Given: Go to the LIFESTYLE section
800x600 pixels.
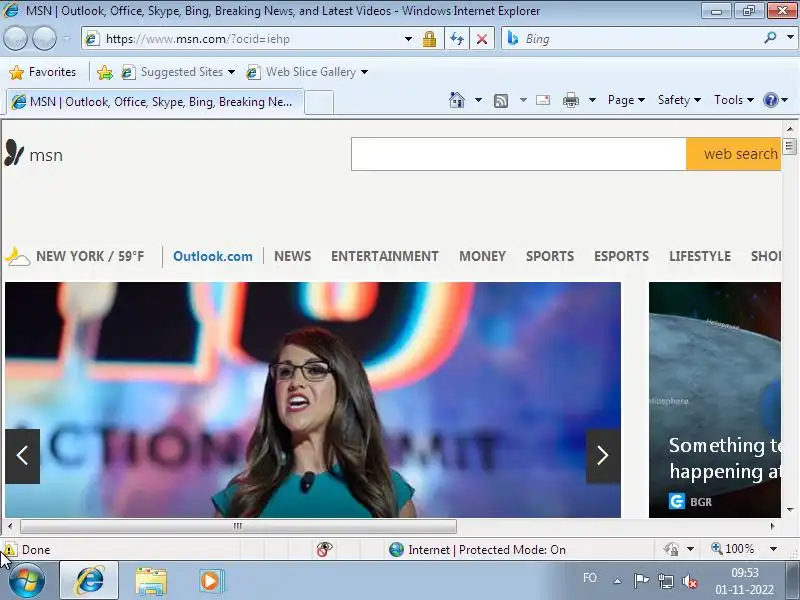Looking at the screenshot, I should 700,256.
